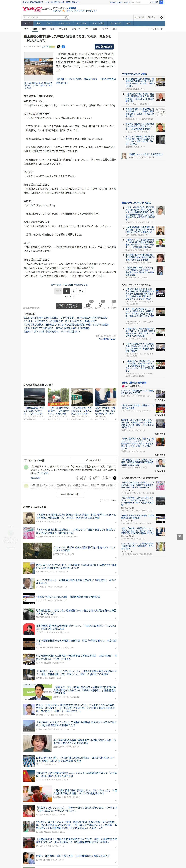
Task: Click the ヘルプ link at the top
Action: [x=127, y=2]
